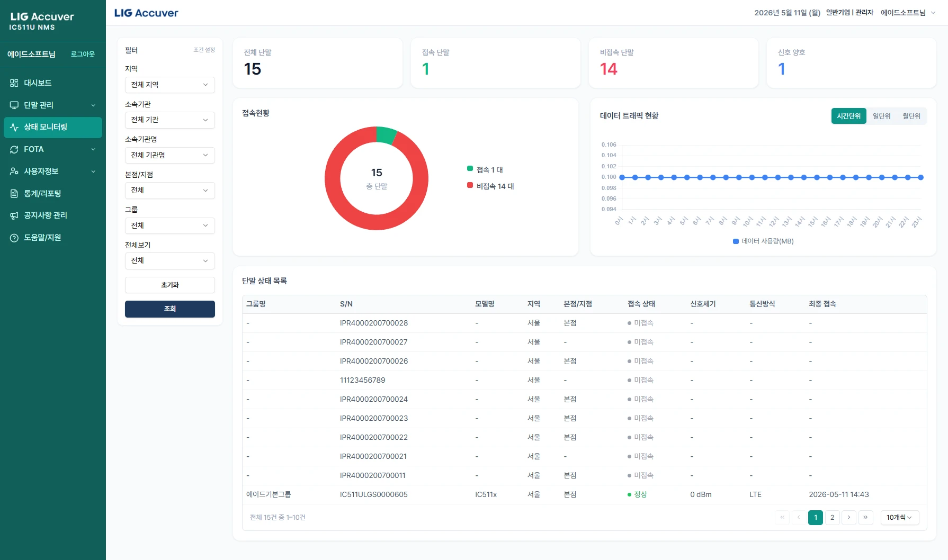The image size is (948, 560).
Task: Toggle the green 접속 1 대 legend swatch
Action: click(x=470, y=169)
